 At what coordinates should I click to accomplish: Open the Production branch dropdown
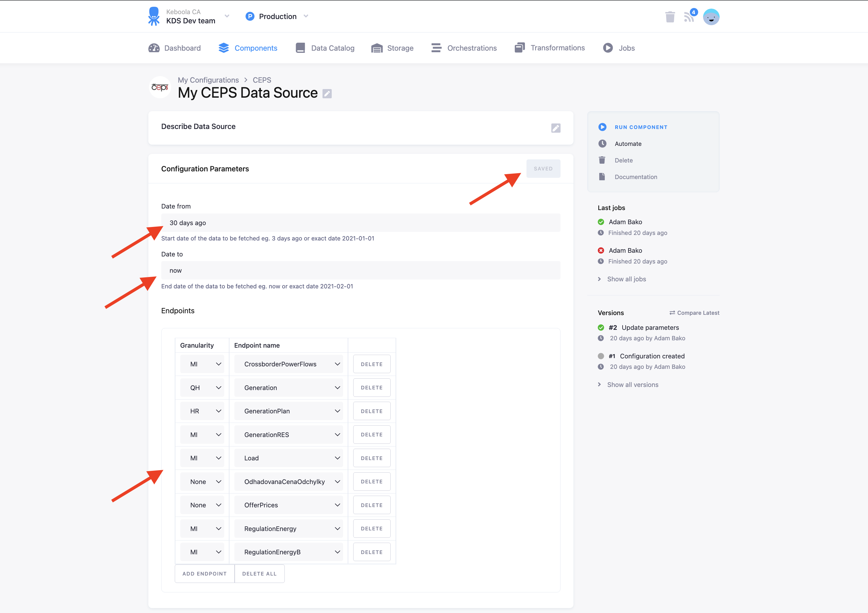coord(306,16)
